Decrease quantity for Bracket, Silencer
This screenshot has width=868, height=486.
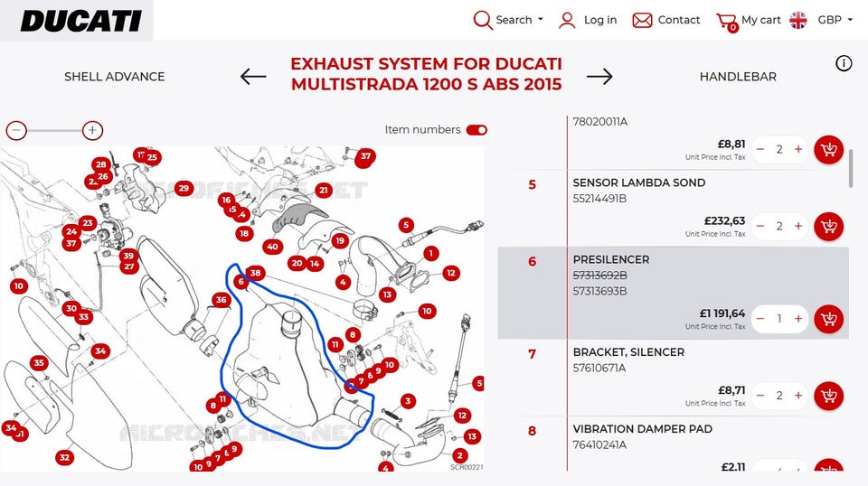760,396
